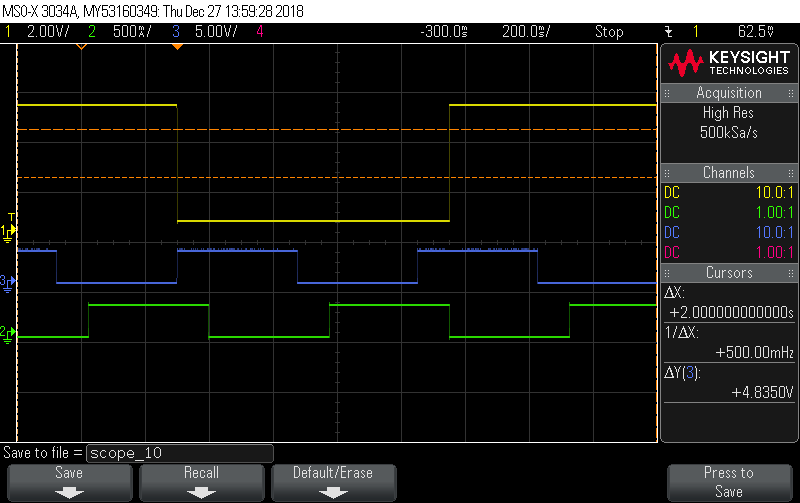Screen dimensions: 800x503
Task: Click the Channels panel left grip handle
Action: point(667,173)
